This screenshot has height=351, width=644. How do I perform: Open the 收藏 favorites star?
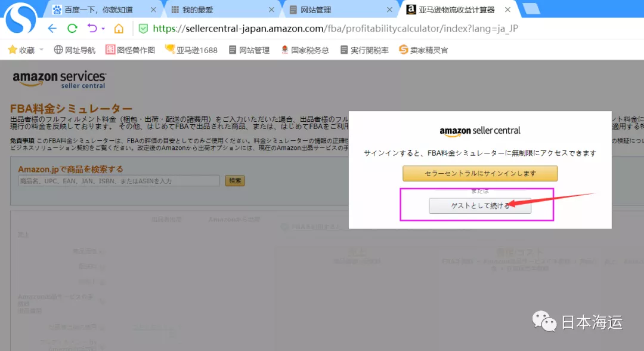point(13,50)
